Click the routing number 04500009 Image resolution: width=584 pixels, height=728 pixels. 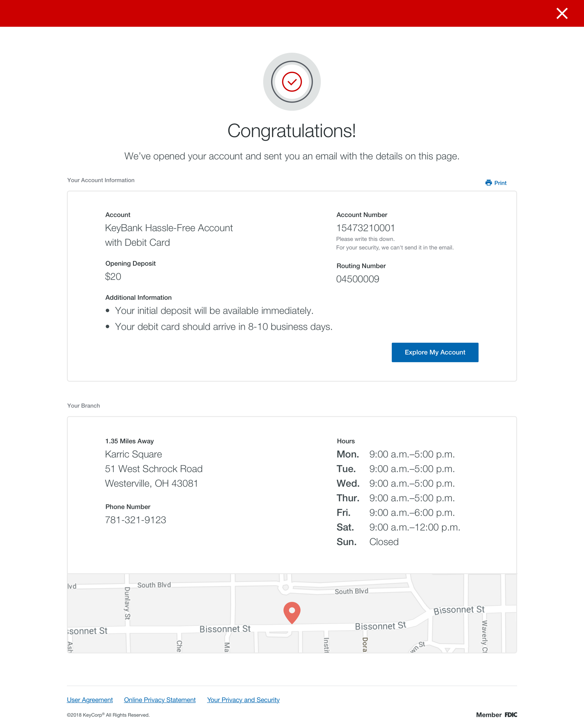[x=357, y=279]
